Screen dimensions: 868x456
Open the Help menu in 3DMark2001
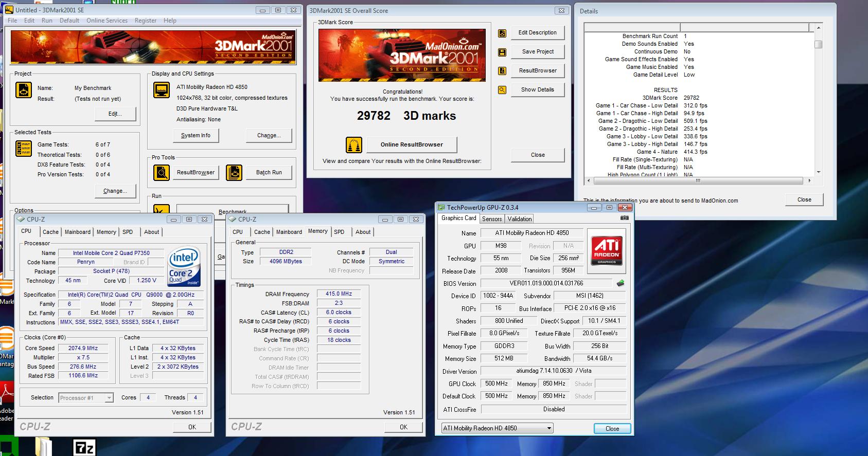click(170, 21)
